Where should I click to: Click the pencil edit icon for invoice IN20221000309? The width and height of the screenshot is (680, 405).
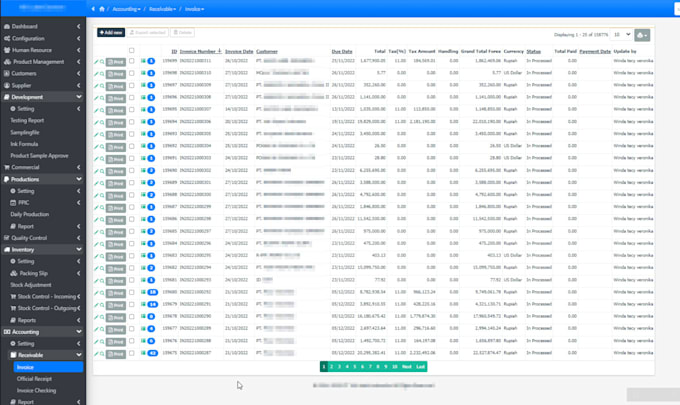[96, 86]
